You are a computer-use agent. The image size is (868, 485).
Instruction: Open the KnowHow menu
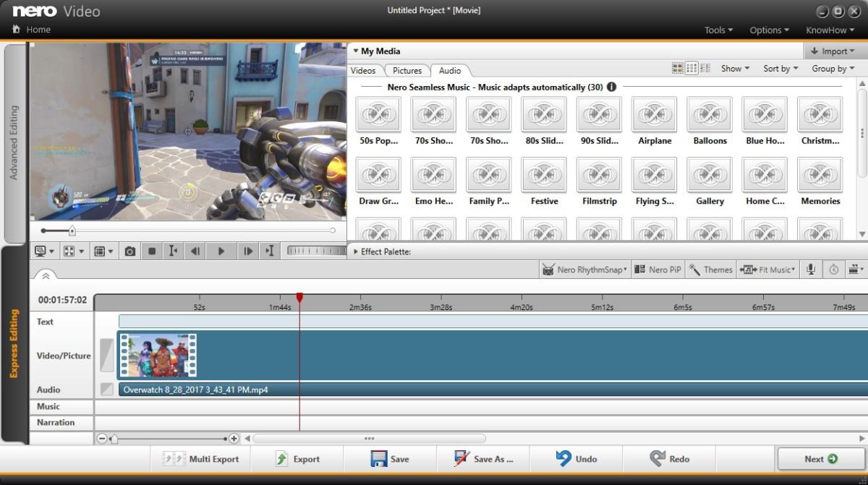coord(830,30)
